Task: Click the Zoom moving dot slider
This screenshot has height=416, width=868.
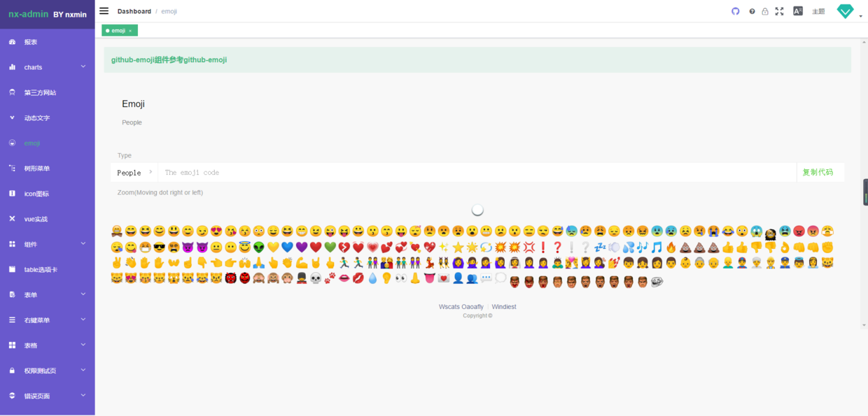Action: coord(477,209)
